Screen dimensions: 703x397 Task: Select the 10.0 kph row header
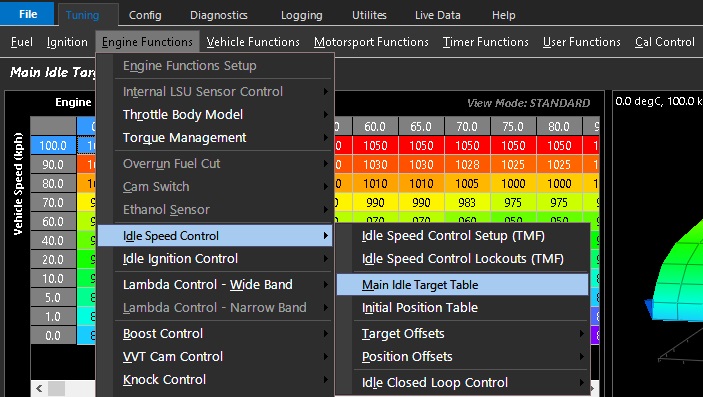[x=53, y=279]
